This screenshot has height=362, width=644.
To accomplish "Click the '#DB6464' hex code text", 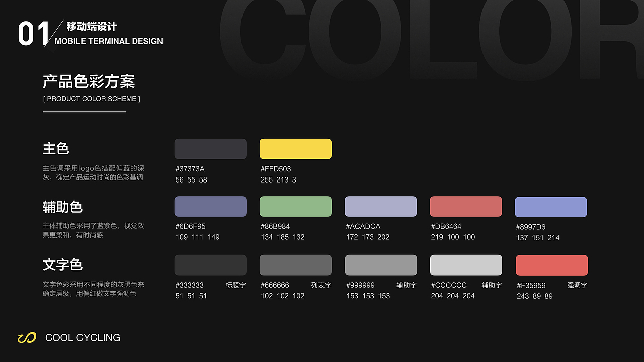I will click(446, 226).
